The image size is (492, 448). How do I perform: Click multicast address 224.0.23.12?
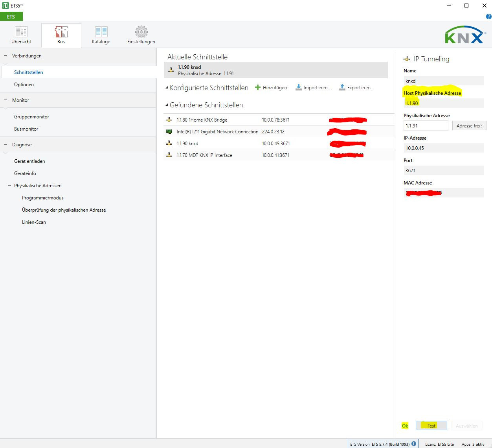pyautogui.click(x=273, y=132)
